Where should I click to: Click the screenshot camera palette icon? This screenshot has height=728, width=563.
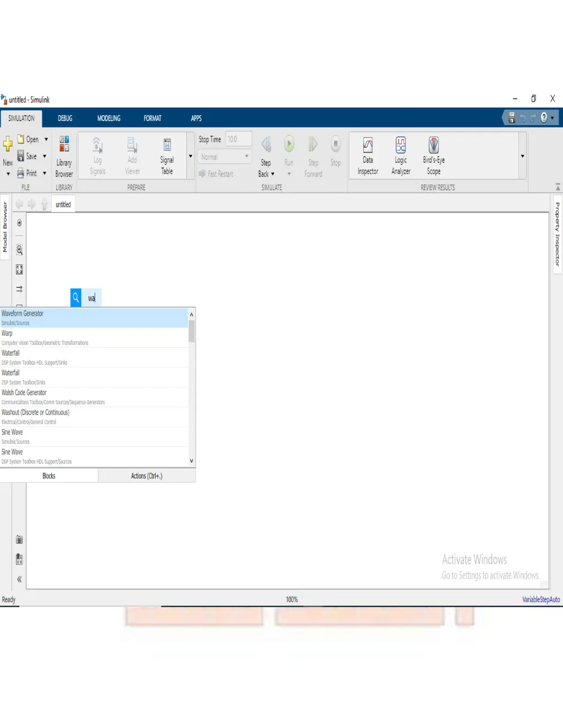[19, 540]
